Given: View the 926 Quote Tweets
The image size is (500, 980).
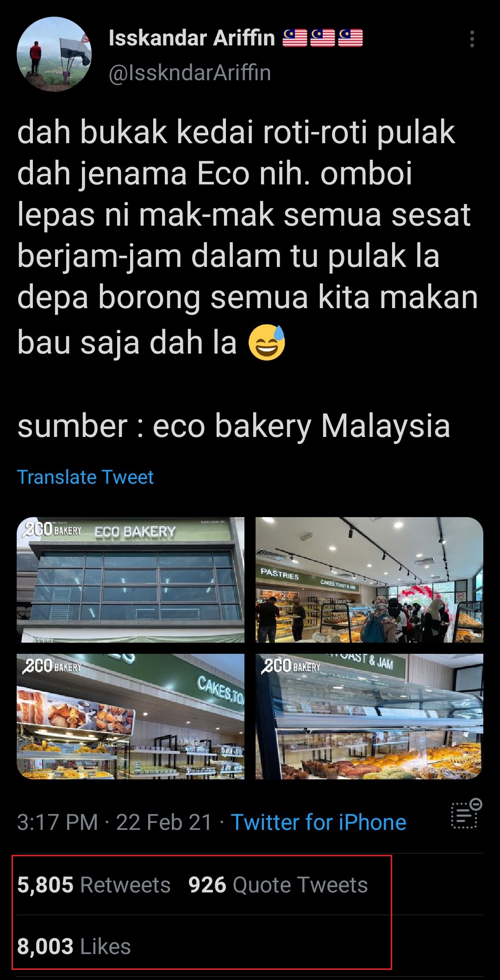Looking at the screenshot, I should (278, 885).
